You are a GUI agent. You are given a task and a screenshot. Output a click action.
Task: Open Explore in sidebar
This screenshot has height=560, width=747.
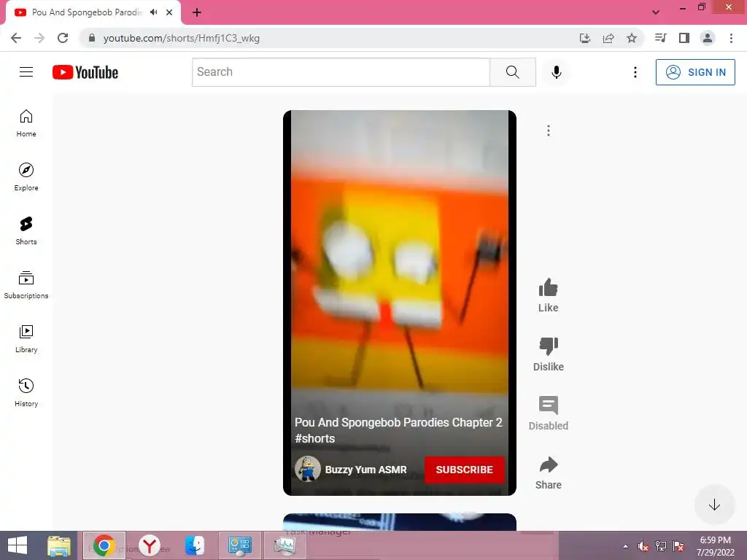coord(26,177)
